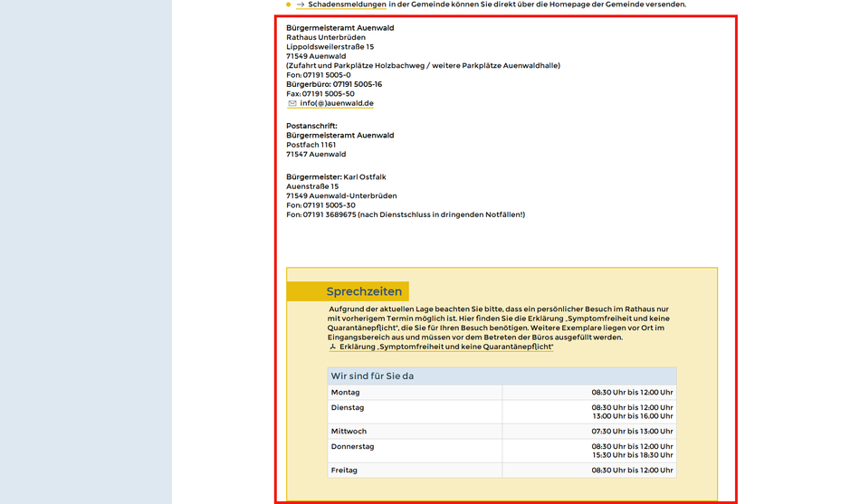The height and width of the screenshot is (504, 860).
Task: Click the info(@)auenwald.de email link
Action: tap(337, 103)
